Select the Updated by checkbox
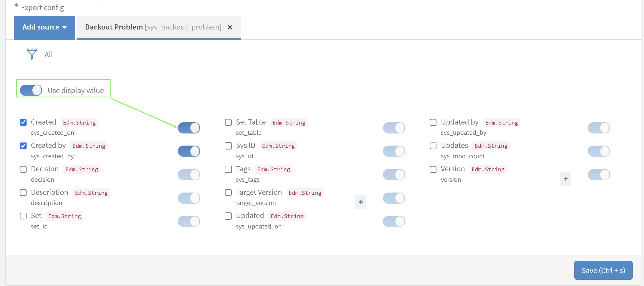This screenshot has width=644, height=286. tap(433, 122)
